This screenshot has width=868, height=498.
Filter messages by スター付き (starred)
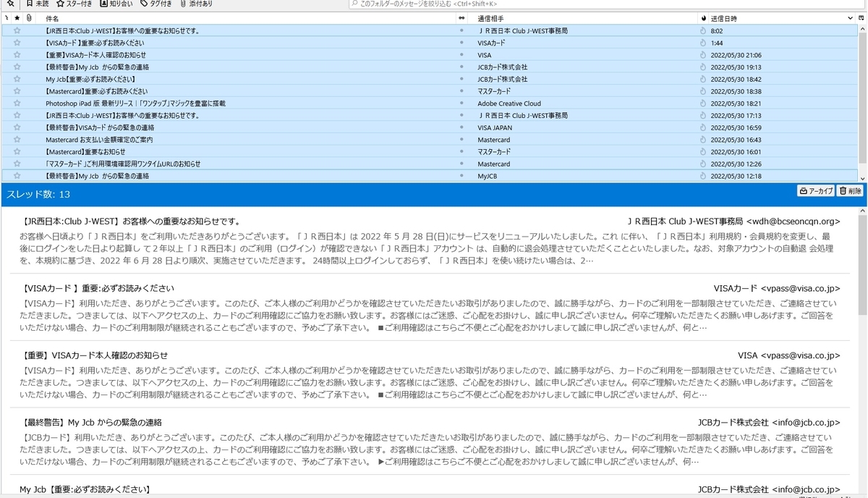[74, 4]
